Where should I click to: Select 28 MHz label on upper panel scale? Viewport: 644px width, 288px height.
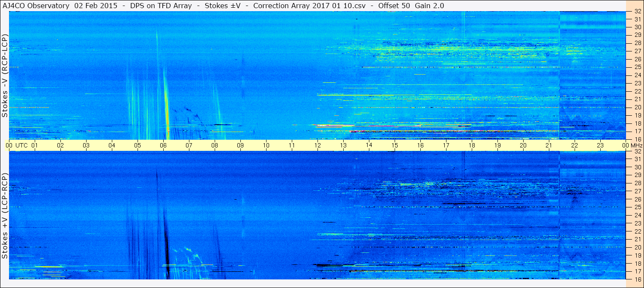pyautogui.click(x=637, y=43)
